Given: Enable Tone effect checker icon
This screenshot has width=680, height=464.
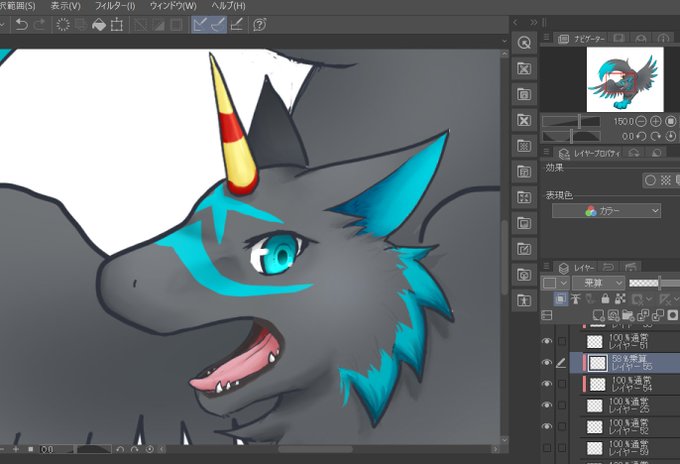Looking at the screenshot, I should point(666,180).
